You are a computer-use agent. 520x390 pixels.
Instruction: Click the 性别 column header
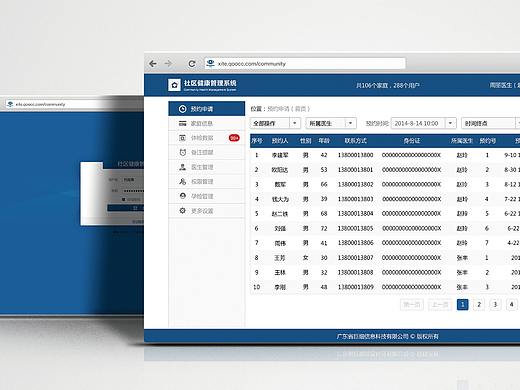click(305, 141)
